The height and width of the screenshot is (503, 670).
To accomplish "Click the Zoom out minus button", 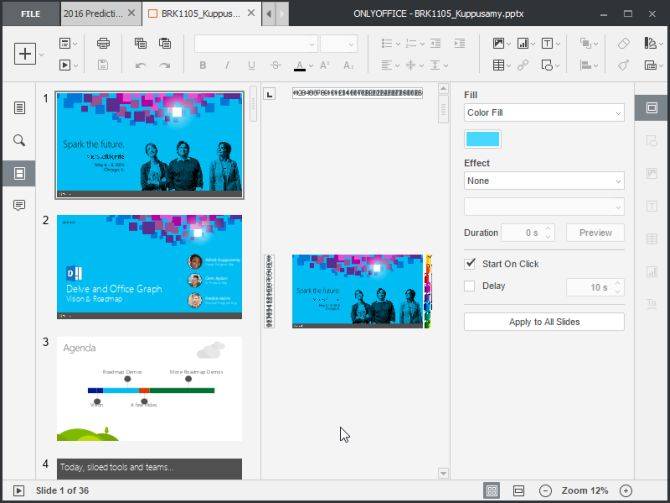I will pos(545,491).
